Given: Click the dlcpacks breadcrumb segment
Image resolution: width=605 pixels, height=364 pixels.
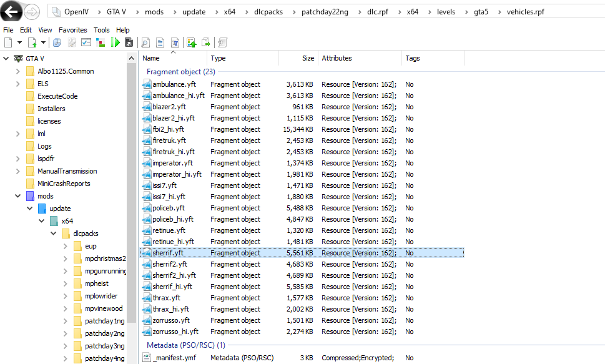Looking at the screenshot, I should 268,12.
